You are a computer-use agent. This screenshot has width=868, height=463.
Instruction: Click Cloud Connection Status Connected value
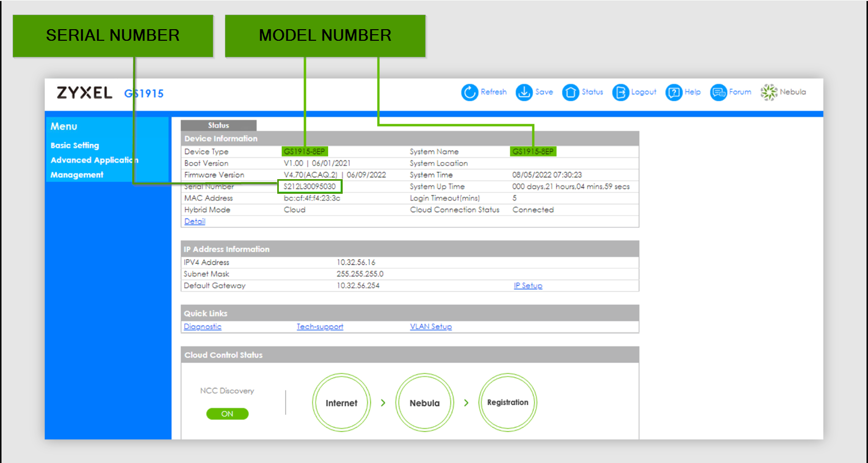pyautogui.click(x=533, y=210)
